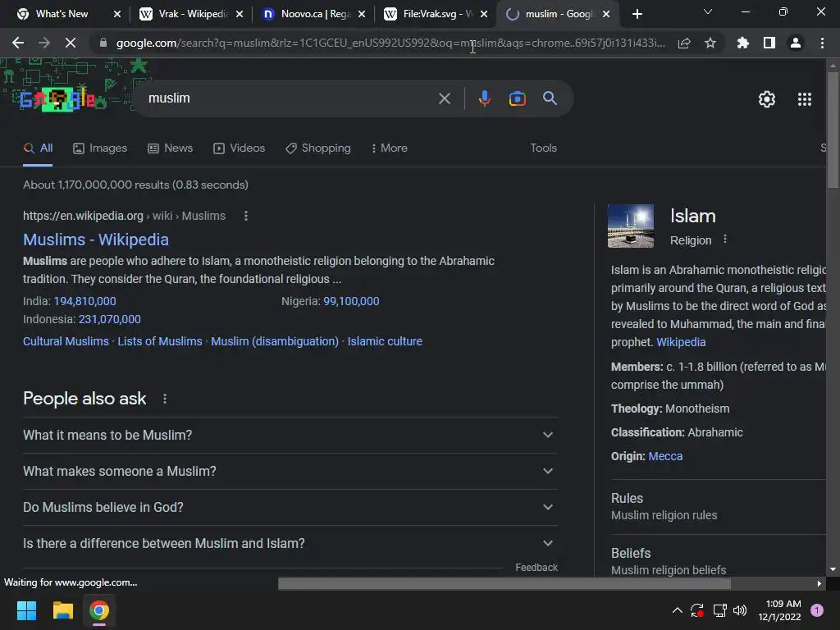Click the vertical page scrollbar thumb
This screenshot has width=840, height=630.
tap(832, 129)
